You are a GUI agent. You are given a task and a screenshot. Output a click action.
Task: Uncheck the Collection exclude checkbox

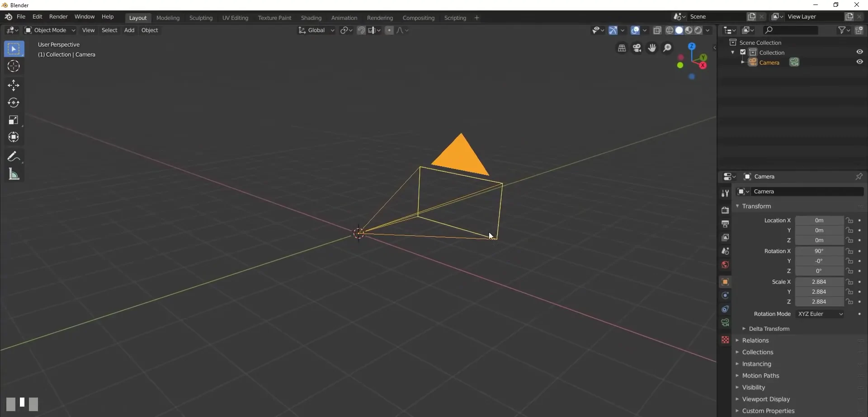[743, 52]
